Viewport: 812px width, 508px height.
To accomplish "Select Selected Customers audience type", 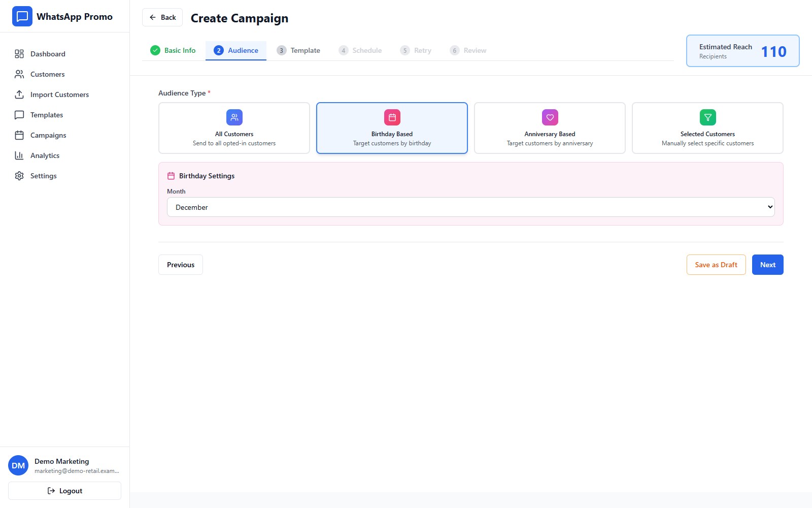I will point(708,128).
